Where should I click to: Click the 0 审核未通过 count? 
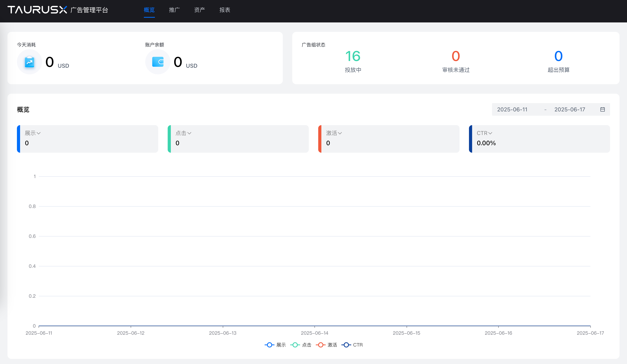(x=456, y=56)
